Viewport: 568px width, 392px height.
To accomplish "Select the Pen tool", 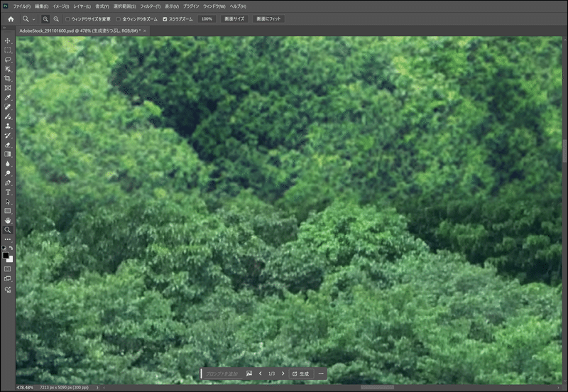I will click(x=8, y=183).
